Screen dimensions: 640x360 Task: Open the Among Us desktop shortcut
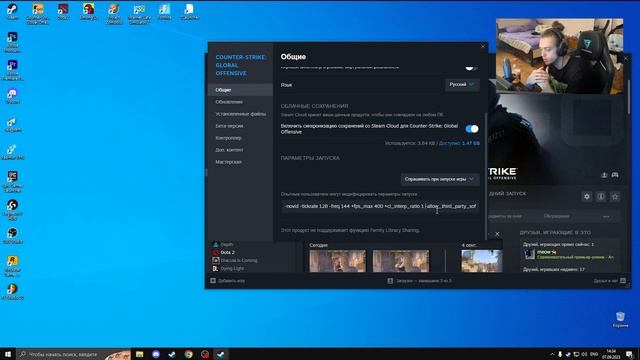coord(89,12)
